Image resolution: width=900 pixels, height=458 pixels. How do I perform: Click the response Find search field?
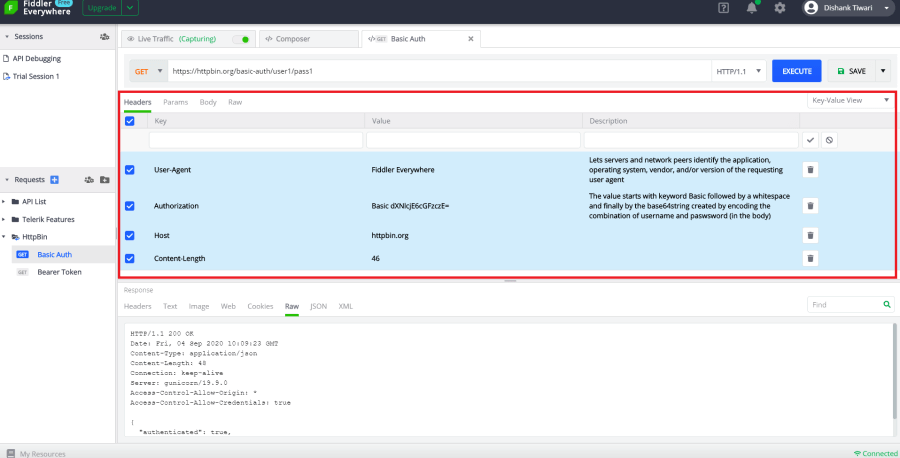844,305
